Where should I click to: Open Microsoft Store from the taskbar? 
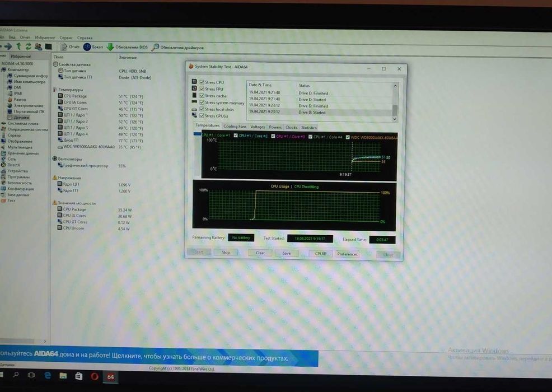pyautogui.click(x=78, y=376)
